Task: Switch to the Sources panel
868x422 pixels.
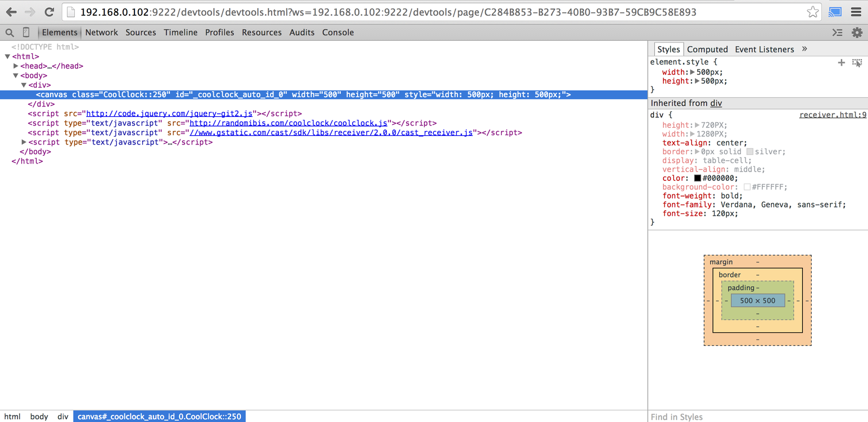Action: pyautogui.click(x=141, y=33)
